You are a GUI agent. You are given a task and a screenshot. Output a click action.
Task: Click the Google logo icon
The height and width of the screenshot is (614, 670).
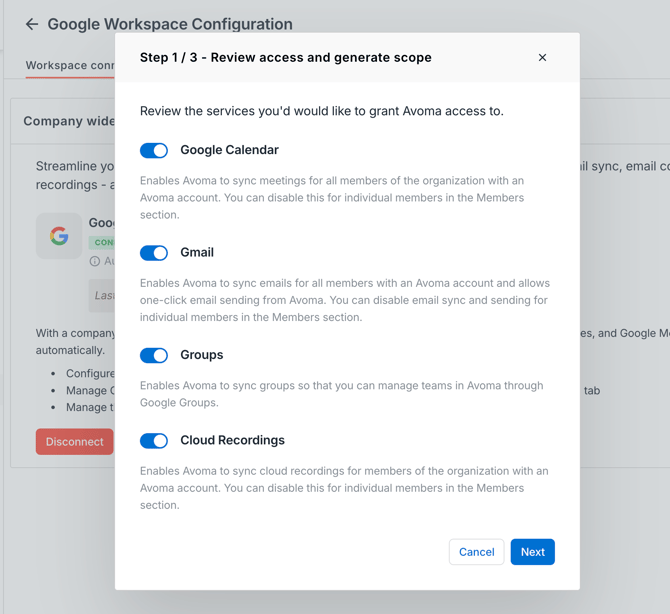[x=59, y=236]
